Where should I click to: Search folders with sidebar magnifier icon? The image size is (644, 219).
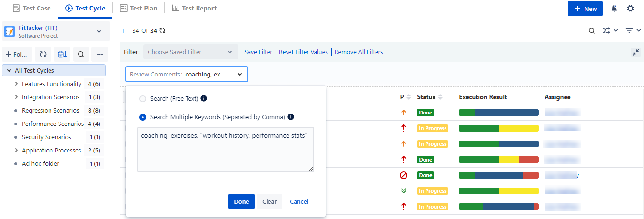pyautogui.click(x=81, y=54)
